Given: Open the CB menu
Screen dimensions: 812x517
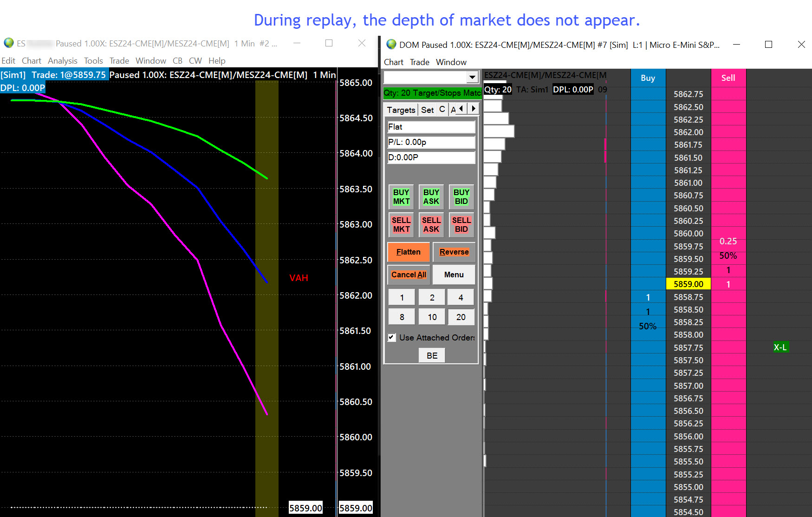Looking at the screenshot, I should (177, 61).
